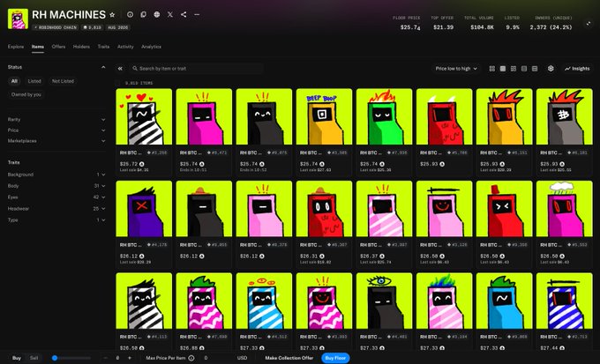The height and width of the screenshot is (364, 600).
Task: Check the select-all items checkbox
Action: (x=118, y=83)
